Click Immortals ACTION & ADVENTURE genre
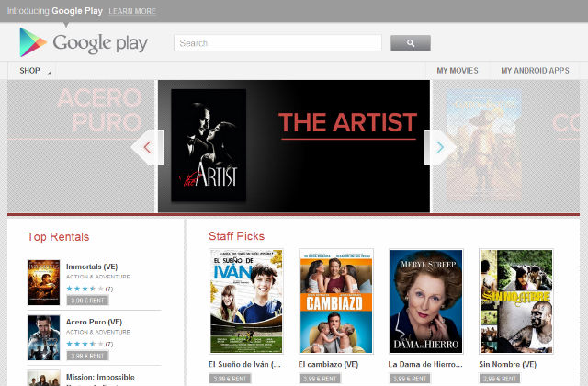588x386 pixels. click(98, 277)
